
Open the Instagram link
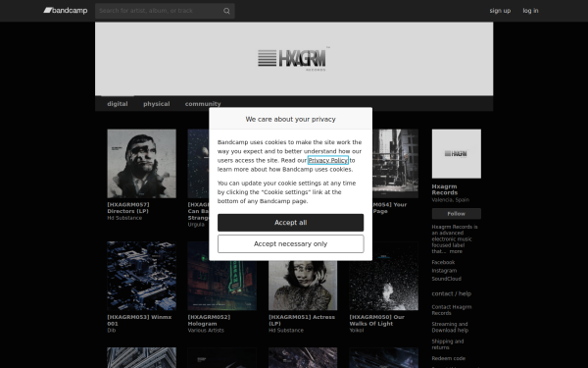[x=444, y=271]
